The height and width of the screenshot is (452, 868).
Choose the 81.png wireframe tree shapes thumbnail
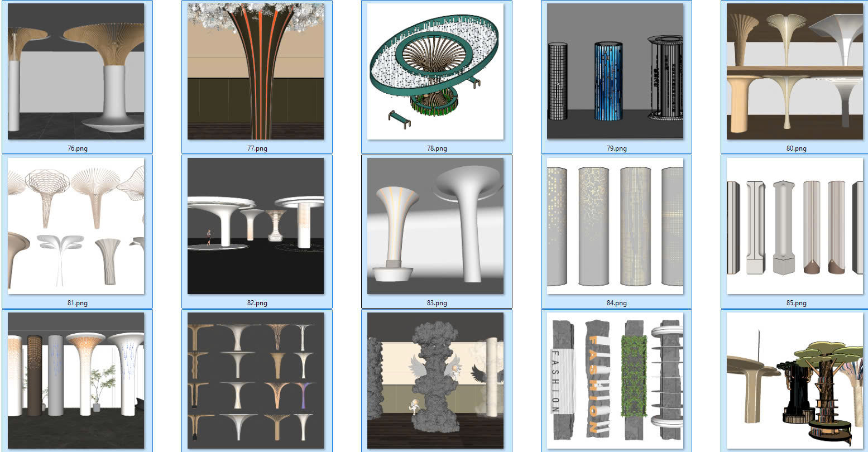[x=76, y=226]
